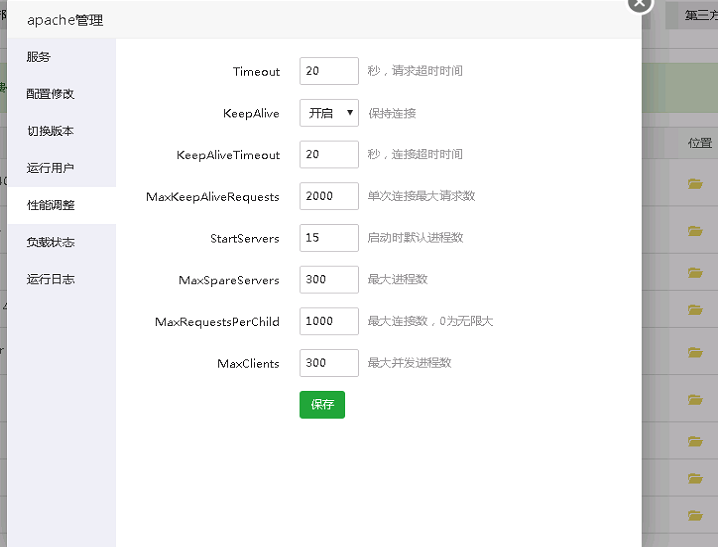Viewport: 718px width, 547px height.
Task: Click the 最大并发进程数 description
Action: click(x=409, y=363)
